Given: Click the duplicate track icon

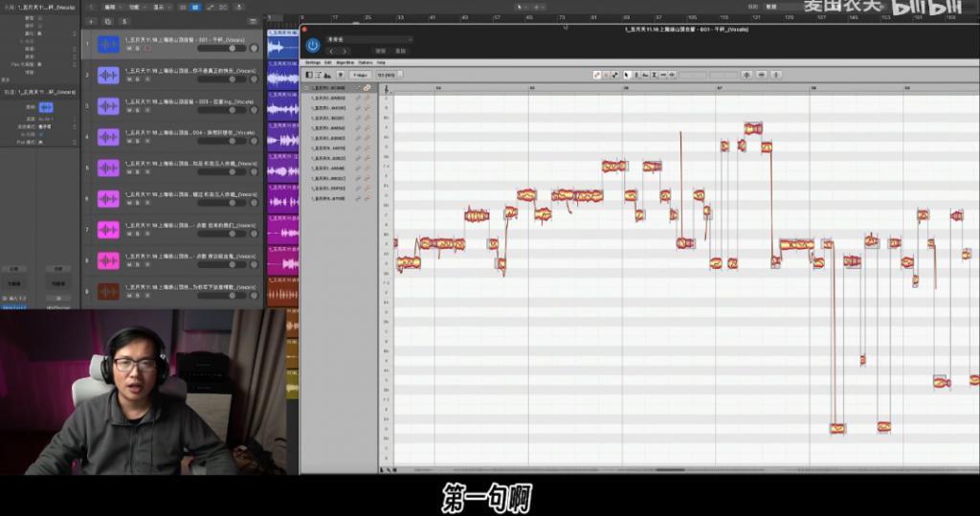Looking at the screenshot, I should [x=107, y=21].
